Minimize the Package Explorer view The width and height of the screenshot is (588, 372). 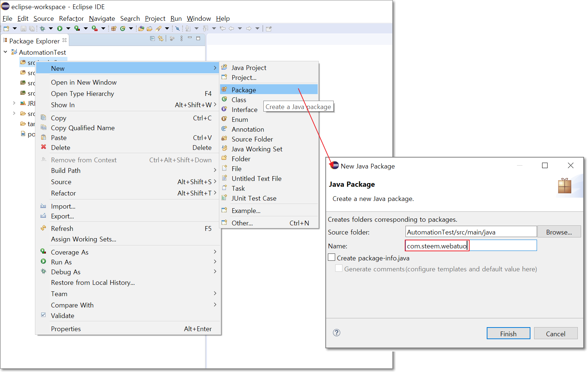pos(190,38)
